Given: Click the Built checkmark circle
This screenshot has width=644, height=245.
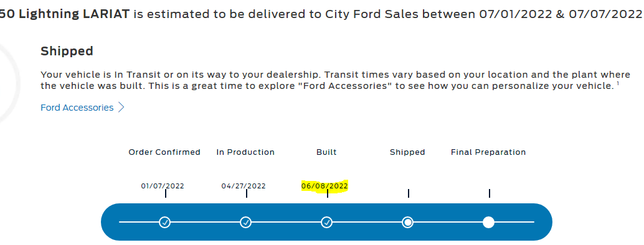Looking at the screenshot, I should pyautogui.click(x=326, y=223).
